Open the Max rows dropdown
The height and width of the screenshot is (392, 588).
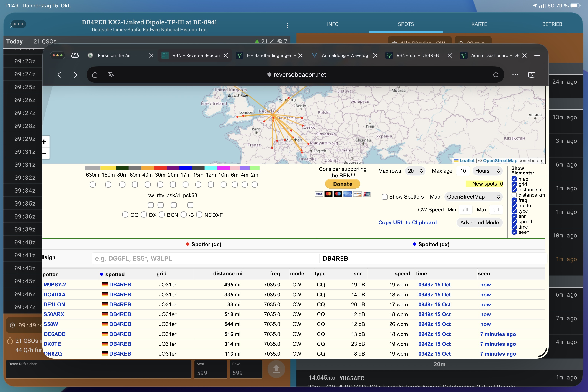[415, 171]
